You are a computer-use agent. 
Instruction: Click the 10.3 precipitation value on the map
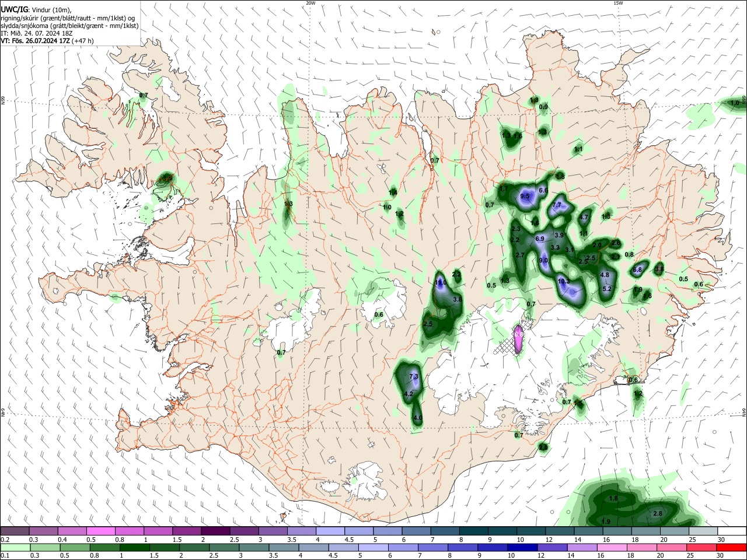coord(564,281)
